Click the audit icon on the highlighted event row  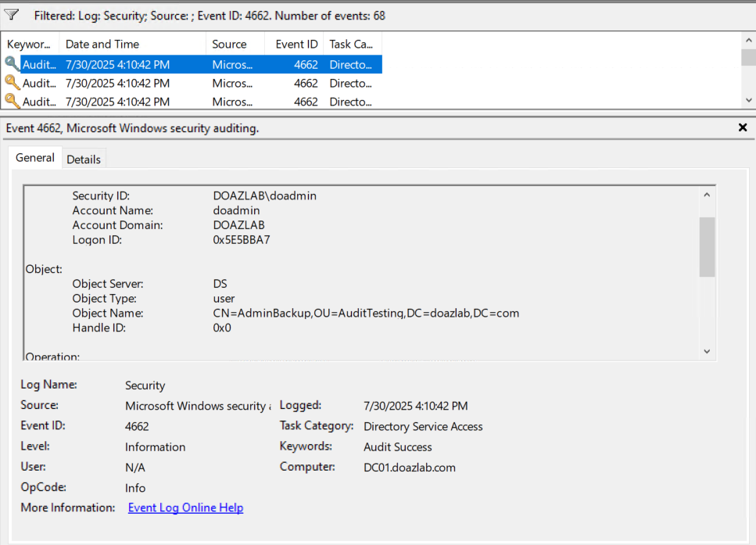13,64
